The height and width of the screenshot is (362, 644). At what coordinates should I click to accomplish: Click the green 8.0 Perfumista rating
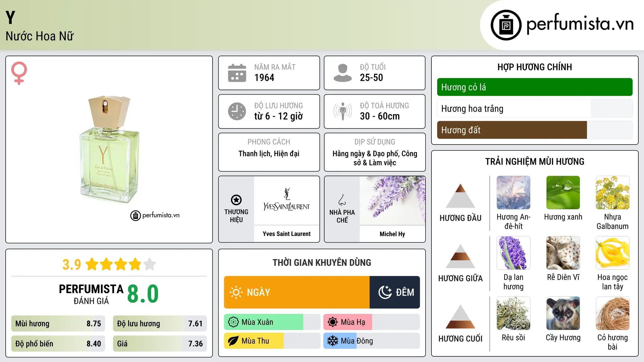[x=143, y=294]
